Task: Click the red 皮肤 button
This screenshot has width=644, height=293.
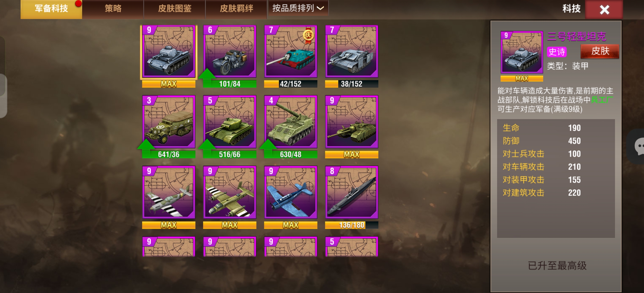Action: pyautogui.click(x=600, y=51)
